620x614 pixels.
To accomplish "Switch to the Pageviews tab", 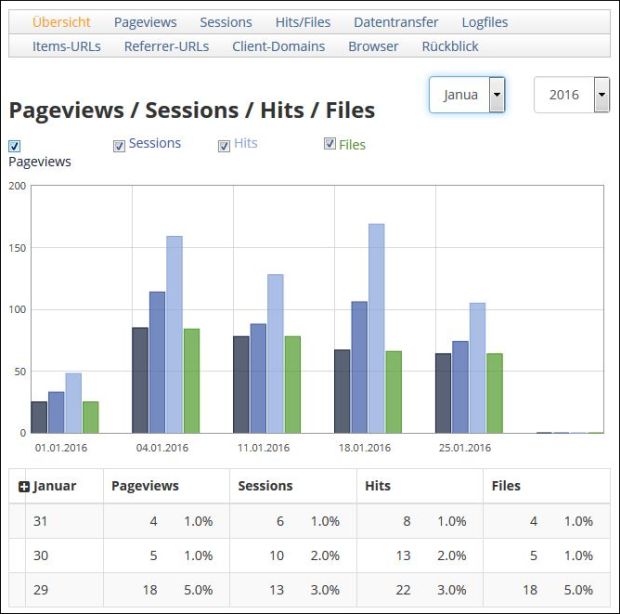I will coord(145,23).
